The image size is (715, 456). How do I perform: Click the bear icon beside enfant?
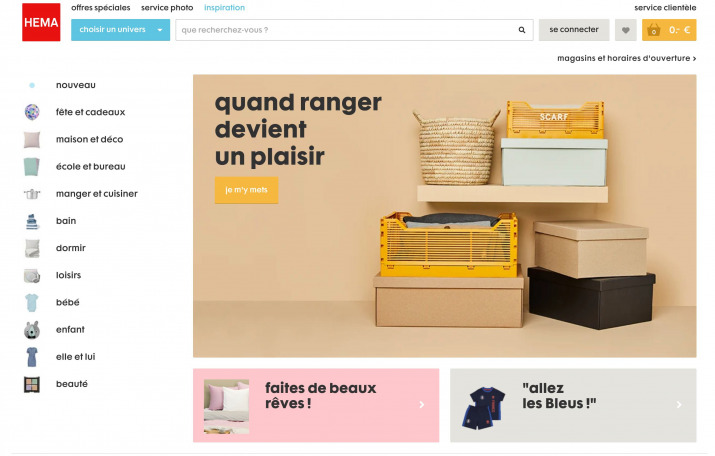tap(32, 330)
